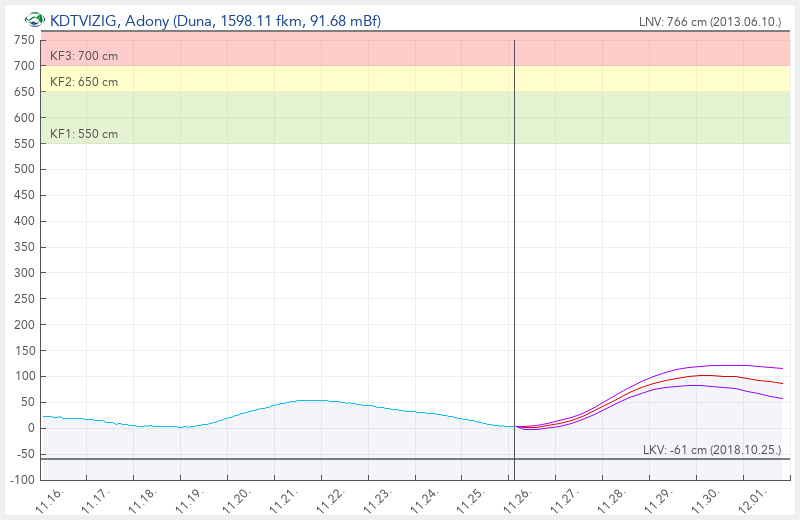Screen dimensions: 800x520
Task: Click the -100 value on y-axis
Action: [21, 480]
